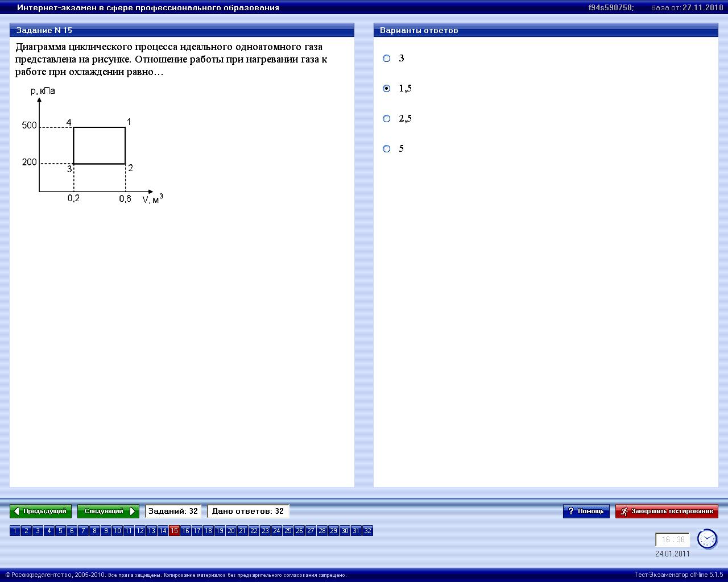Jump to question 3
Viewport: 728px width, 582px height.
(38, 531)
